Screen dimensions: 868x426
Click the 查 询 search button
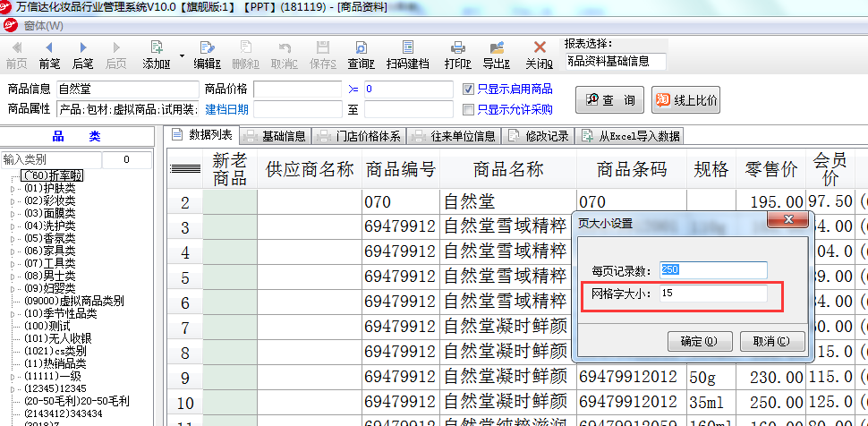(609, 99)
